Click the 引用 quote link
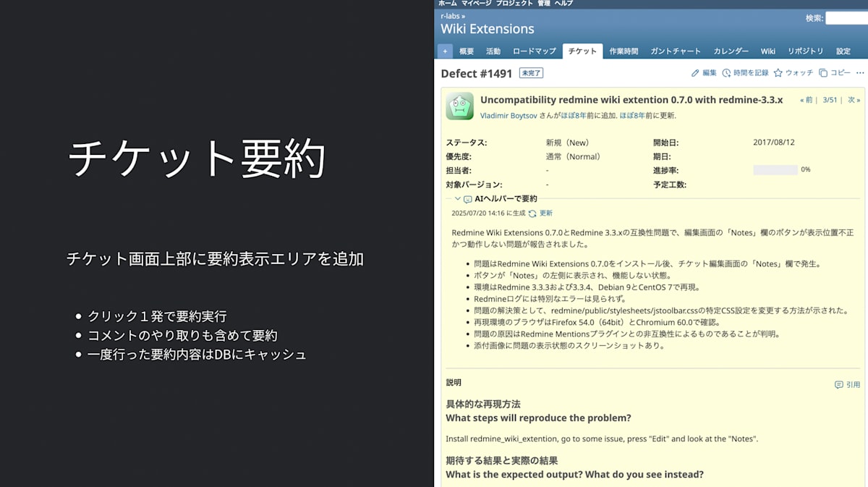This screenshot has width=868, height=487. point(854,385)
